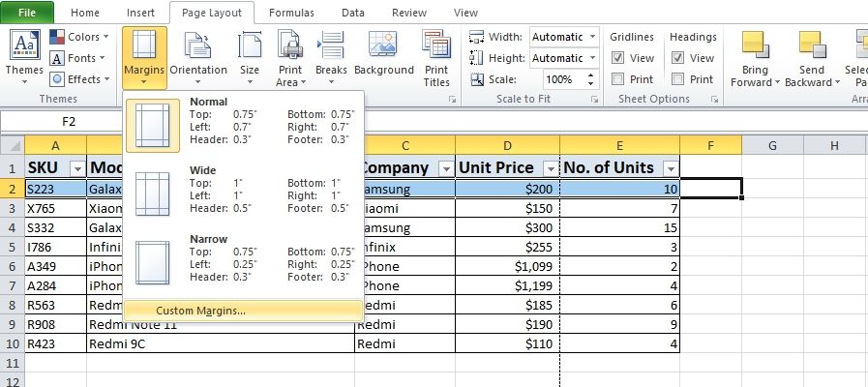Select the Normal margins preset
The image size is (868, 387).
click(243, 126)
